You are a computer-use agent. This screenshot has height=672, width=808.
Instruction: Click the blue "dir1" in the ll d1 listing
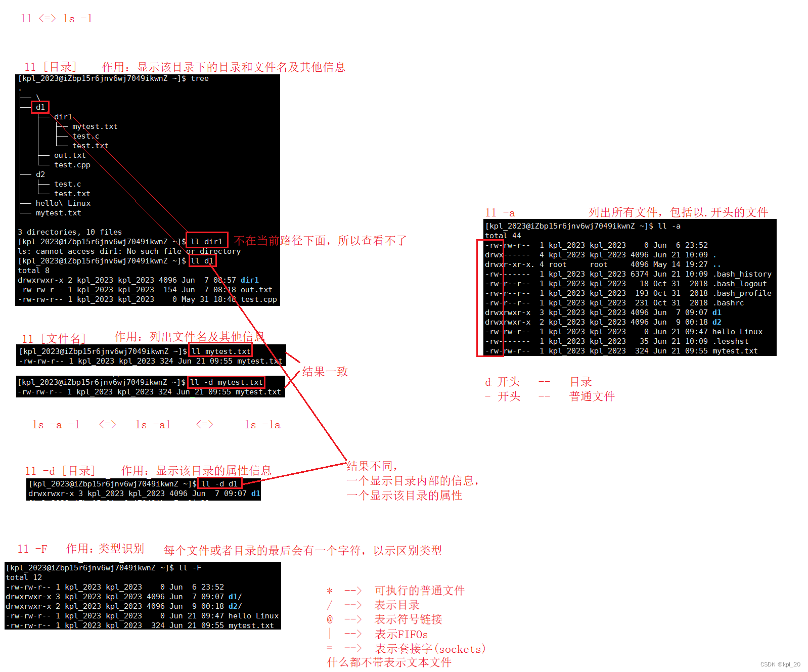tap(250, 280)
